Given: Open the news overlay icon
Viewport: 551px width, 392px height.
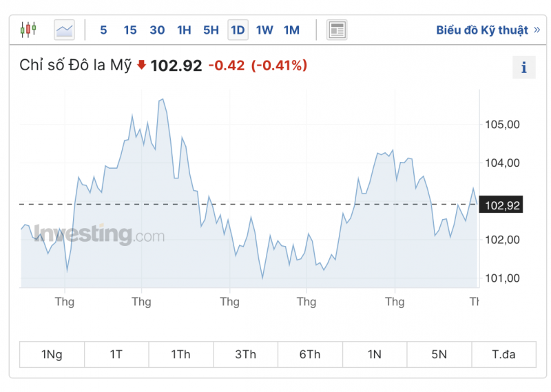Looking at the screenshot, I should pos(337,30).
